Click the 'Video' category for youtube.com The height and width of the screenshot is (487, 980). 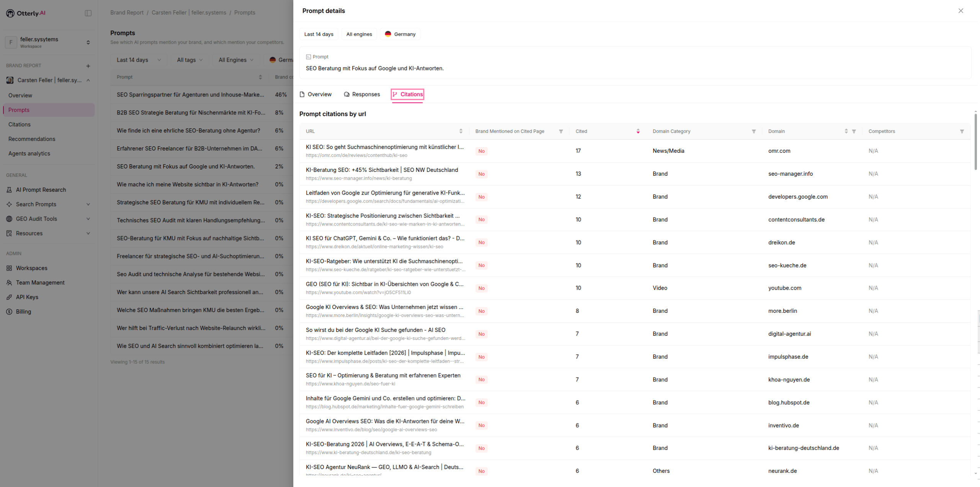coord(660,288)
